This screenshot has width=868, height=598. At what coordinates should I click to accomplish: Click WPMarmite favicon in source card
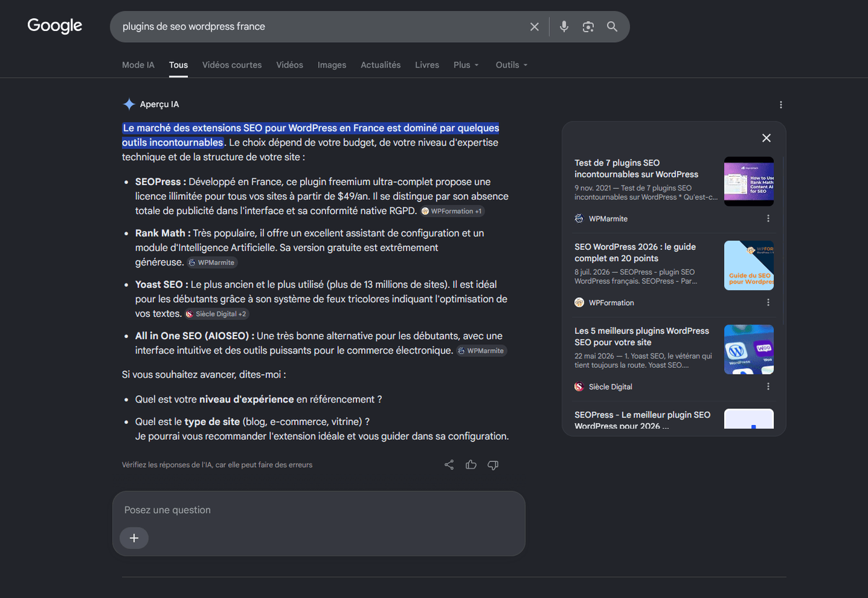(x=579, y=218)
